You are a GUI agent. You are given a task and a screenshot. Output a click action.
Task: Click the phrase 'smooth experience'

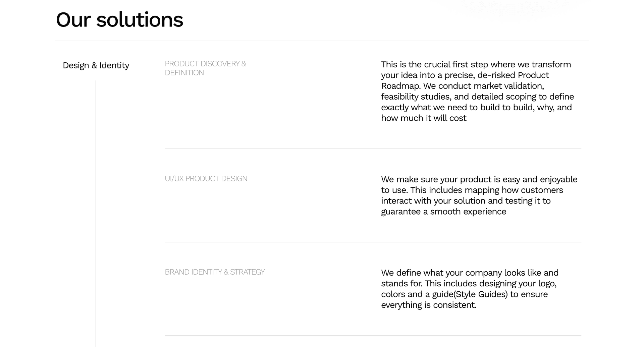[x=468, y=212]
